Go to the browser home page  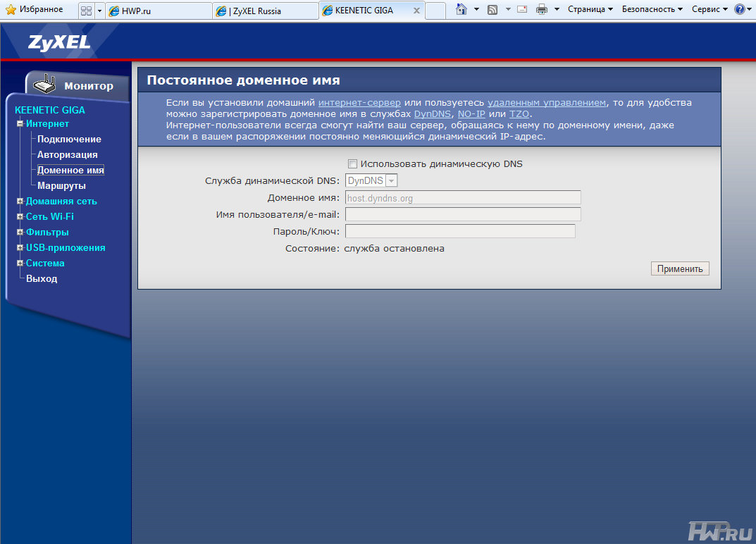click(461, 9)
